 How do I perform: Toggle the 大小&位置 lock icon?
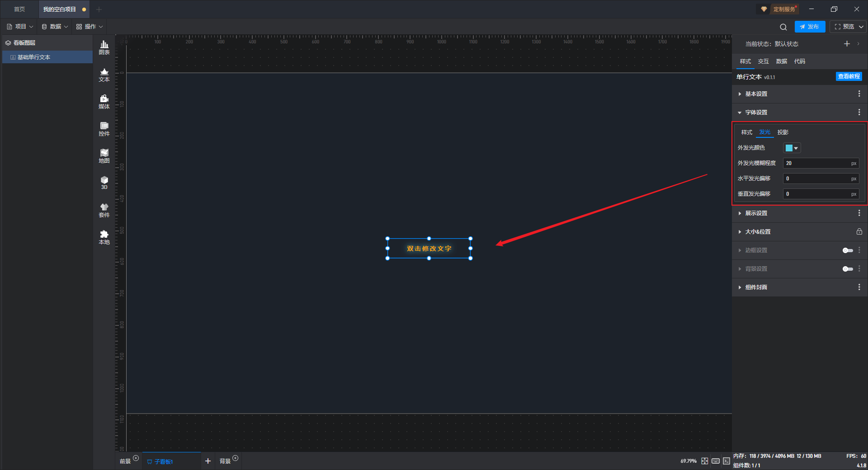[859, 231]
